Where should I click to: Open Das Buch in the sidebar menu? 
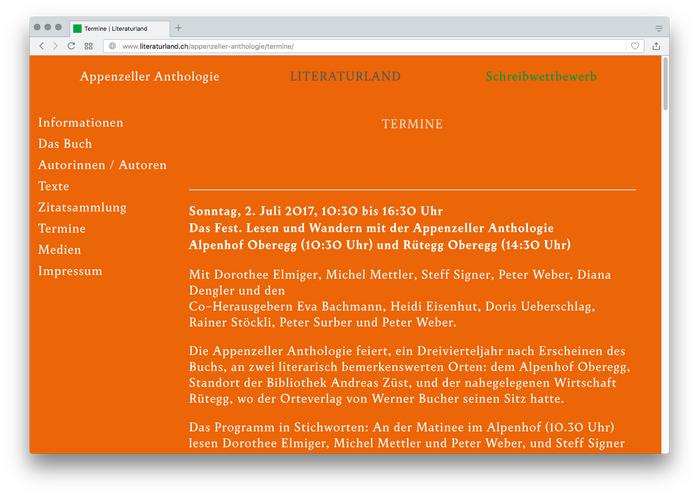click(65, 143)
